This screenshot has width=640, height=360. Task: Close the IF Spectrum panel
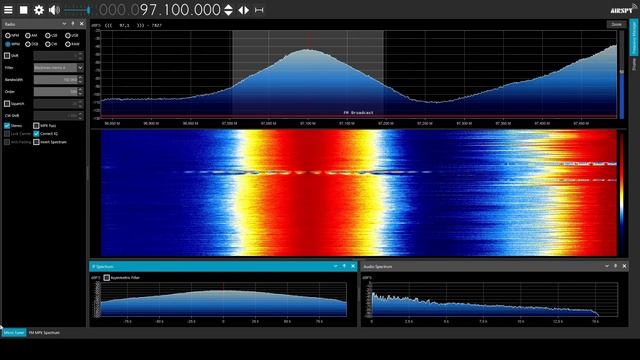click(x=353, y=266)
